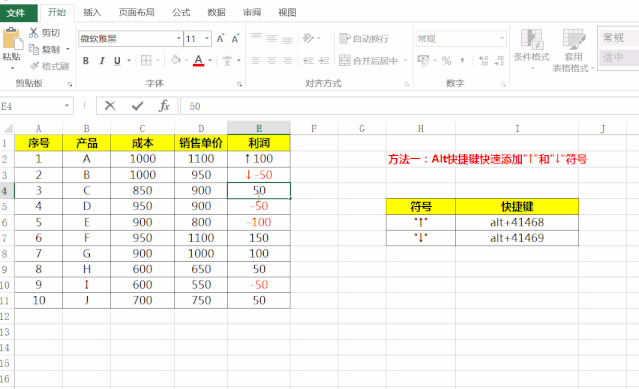The height and width of the screenshot is (389, 639).
Task: Increase font size with larger A
Action: pos(220,39)
